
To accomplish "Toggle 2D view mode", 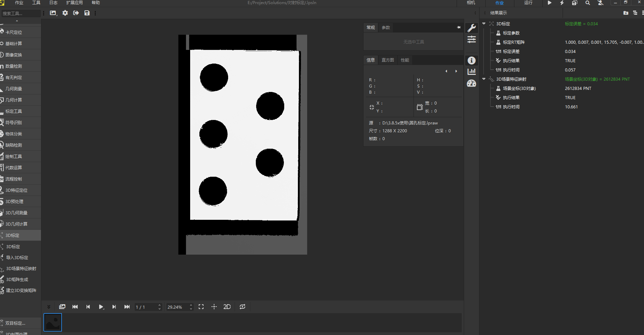I will [x=227, y=307].
